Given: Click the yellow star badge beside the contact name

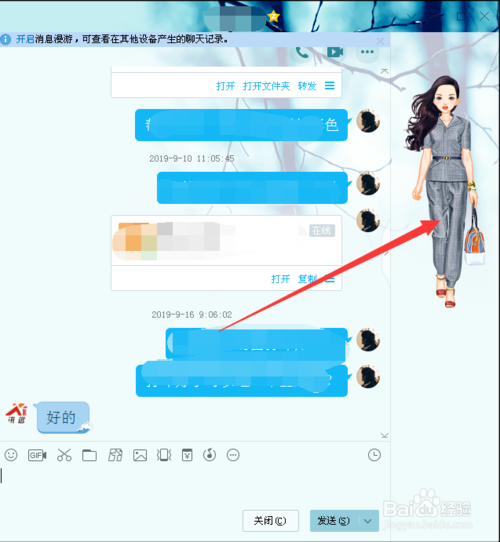Looking at the screenshot, I should click(x=274, y=16).
